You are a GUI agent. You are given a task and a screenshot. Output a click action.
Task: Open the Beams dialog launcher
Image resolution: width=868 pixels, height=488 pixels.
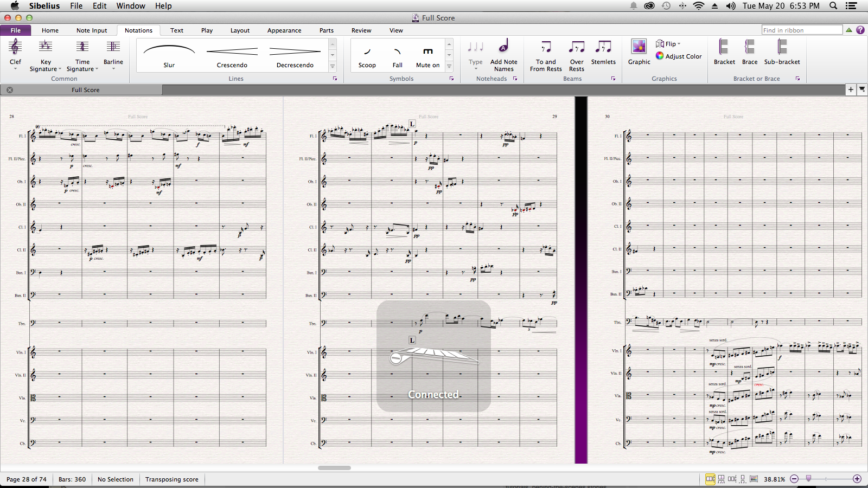tap(614, 79)
